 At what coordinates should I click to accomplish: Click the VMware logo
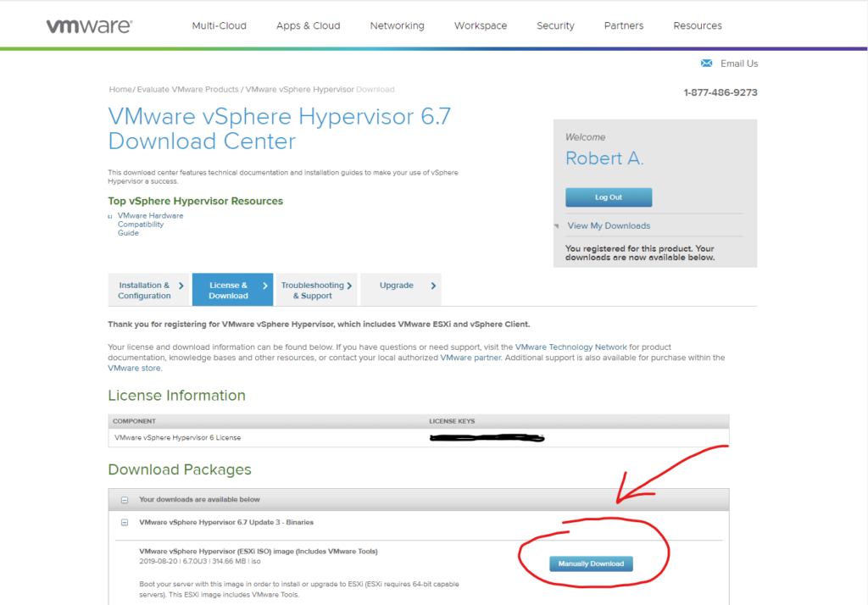pos(89,26)
